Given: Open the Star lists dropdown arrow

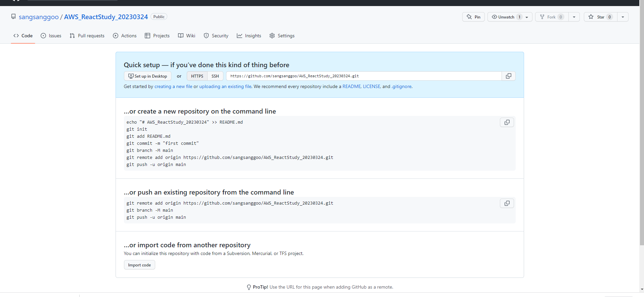Looking at the screenshot, I should pos(623,17).
